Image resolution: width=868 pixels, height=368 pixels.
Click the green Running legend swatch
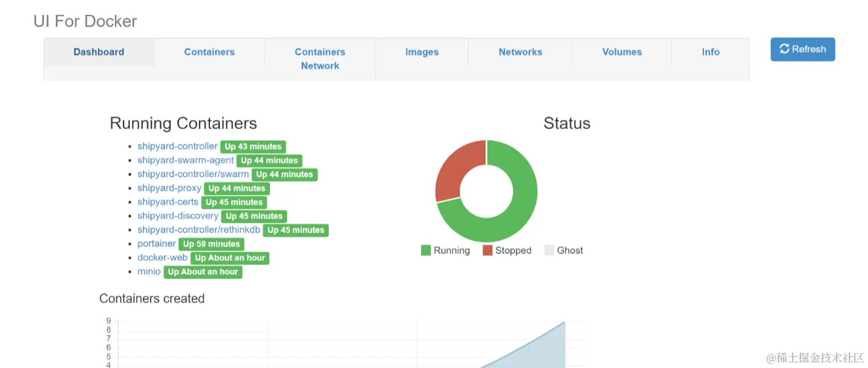click(426, 250)
